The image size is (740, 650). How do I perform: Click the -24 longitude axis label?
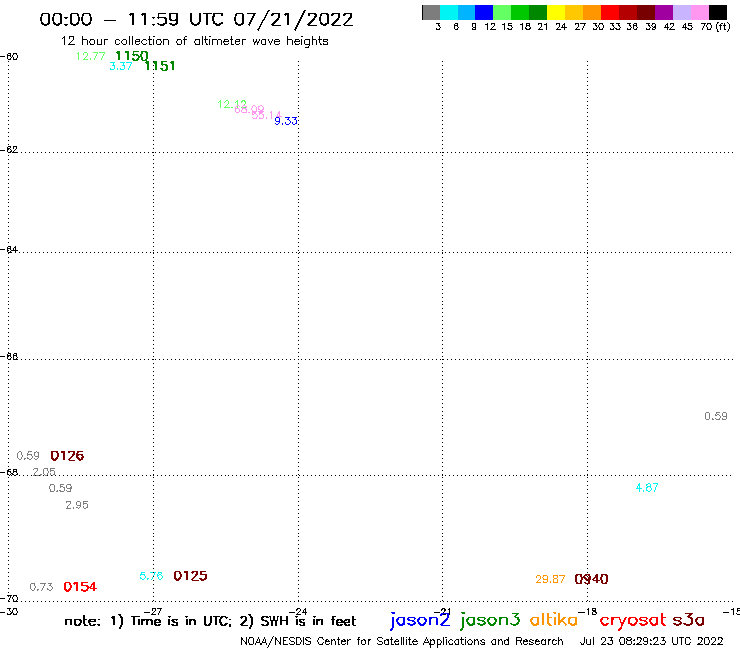pos(298,612)
